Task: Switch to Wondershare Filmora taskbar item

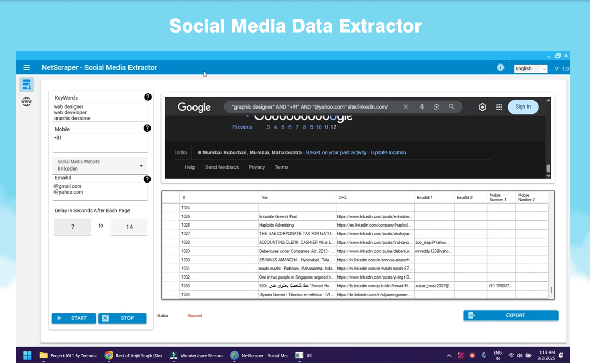Action: [x=197, y=355]
